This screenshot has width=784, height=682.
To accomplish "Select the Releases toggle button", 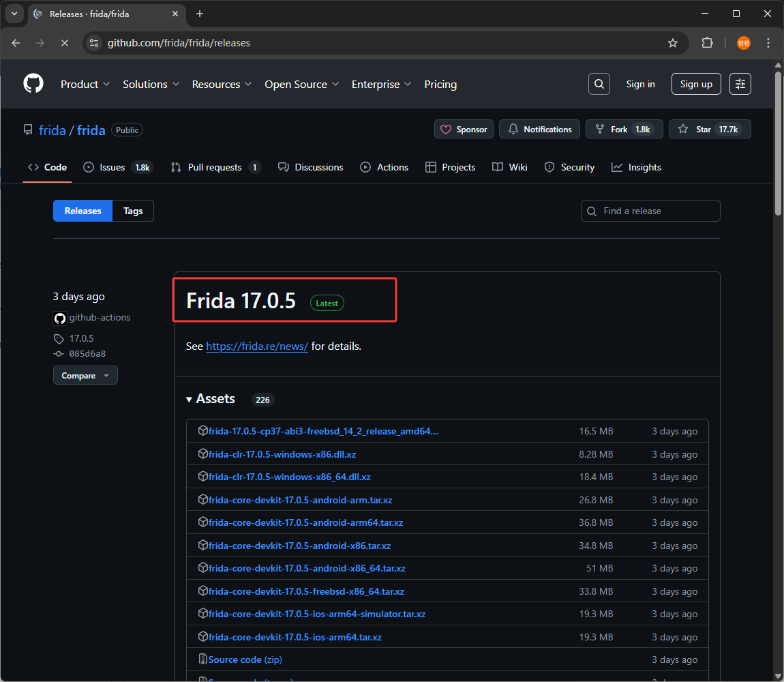I will [83, 211].
